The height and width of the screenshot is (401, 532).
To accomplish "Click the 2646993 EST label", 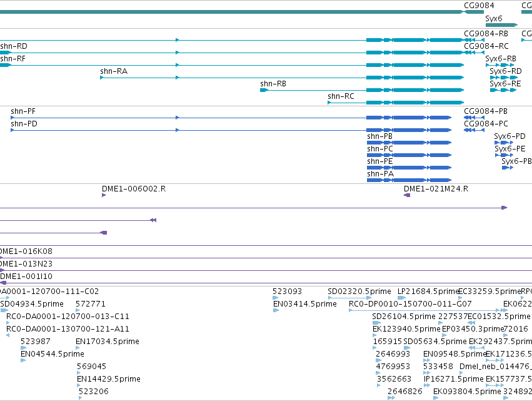I will pyautogui.click(x=393, y=355).
